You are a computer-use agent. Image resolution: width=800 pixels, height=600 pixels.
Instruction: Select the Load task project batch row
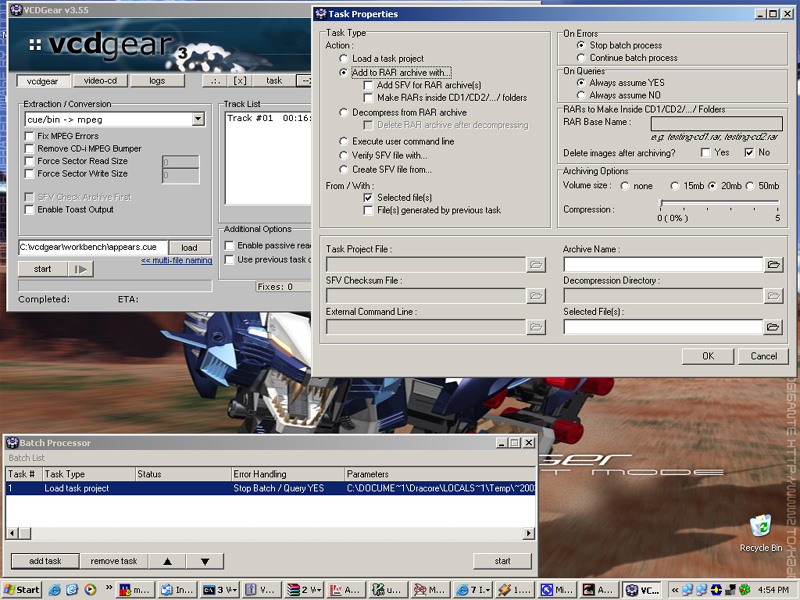point(270,488)
